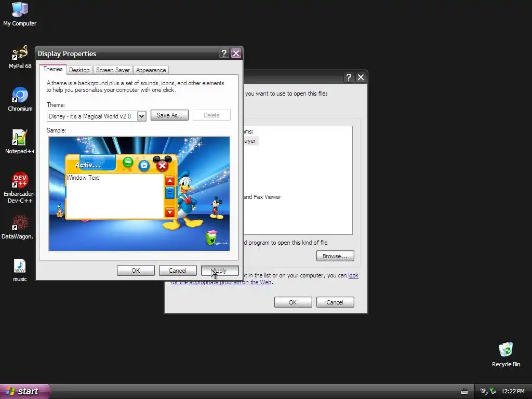Viewport: 532px width, 399px height.
Task: Click the Save As button
Action: click(169, 115)
